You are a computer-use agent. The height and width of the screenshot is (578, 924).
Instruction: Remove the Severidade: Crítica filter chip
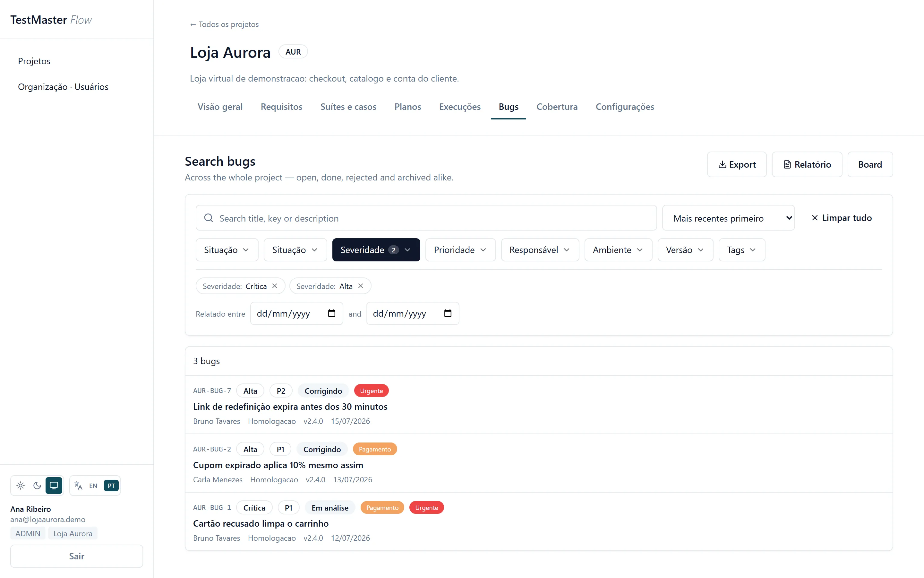[x=275, y=286]
